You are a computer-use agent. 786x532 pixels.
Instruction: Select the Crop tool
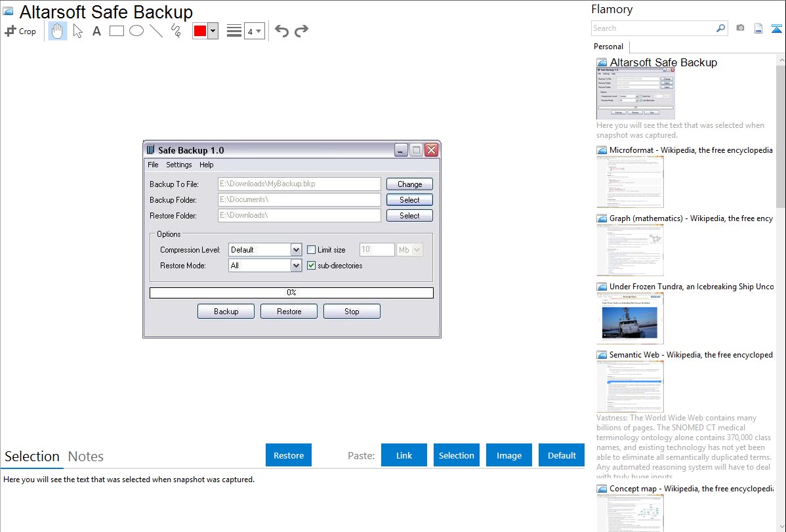[20, 31]
